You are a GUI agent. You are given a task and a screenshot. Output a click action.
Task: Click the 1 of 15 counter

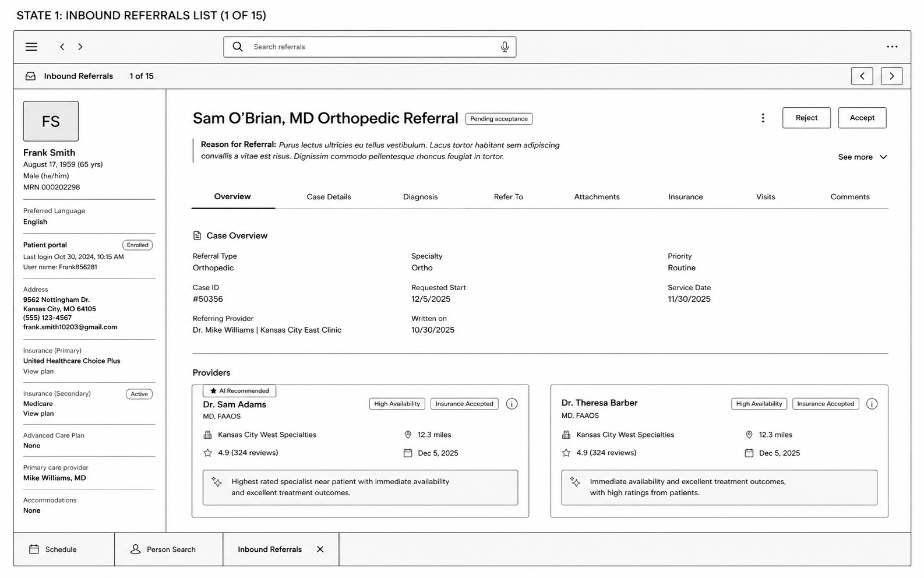(142, 76)
